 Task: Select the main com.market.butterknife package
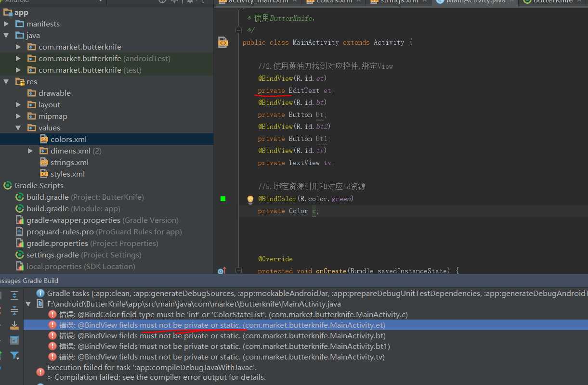pyautogui.click(x=80, y=47)
